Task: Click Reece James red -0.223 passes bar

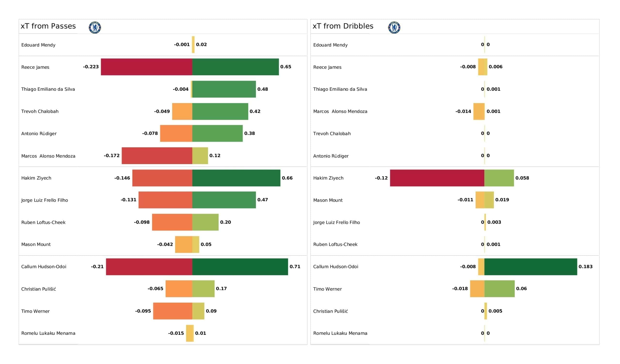Action: pyautogui.click(x=147, y=67)
